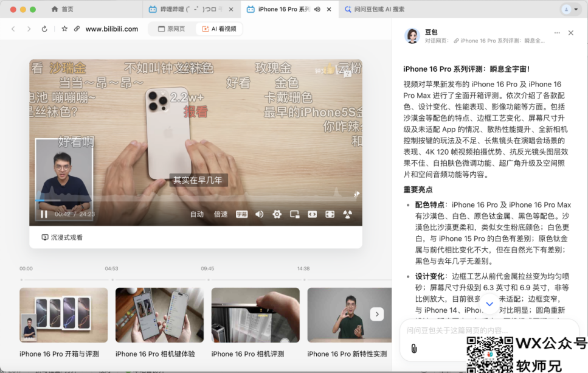Switch to AI 看视频 view
This screenshot has width=588, height=373.
click(x=220, y=29)
